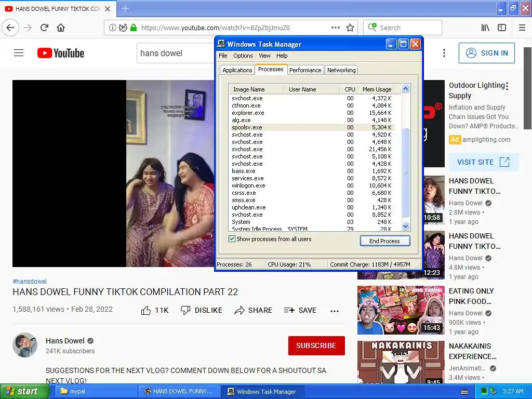Click the YouTube logo
Viewport: 532px width, 399px height.
[x=61, y=53]
